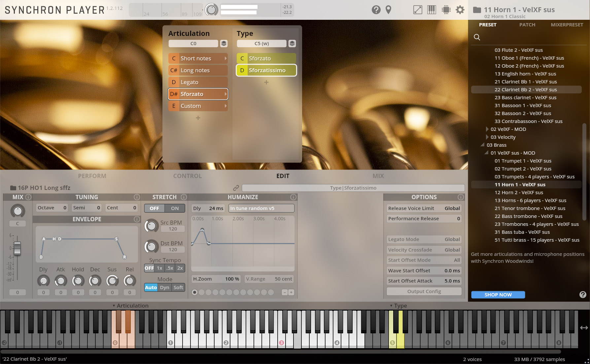This screenshot has width=590, height=364.
Task: Click the Output Config button
Action: (x=424, y=291)
